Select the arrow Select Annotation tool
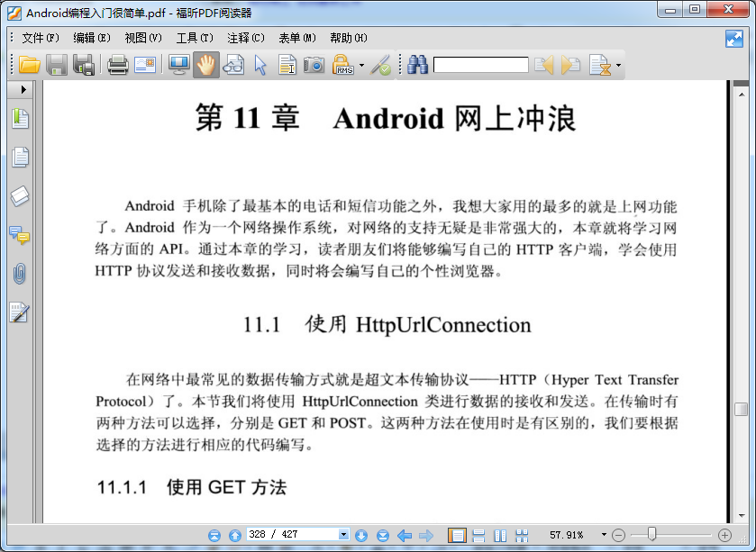 tap(260, 65)
